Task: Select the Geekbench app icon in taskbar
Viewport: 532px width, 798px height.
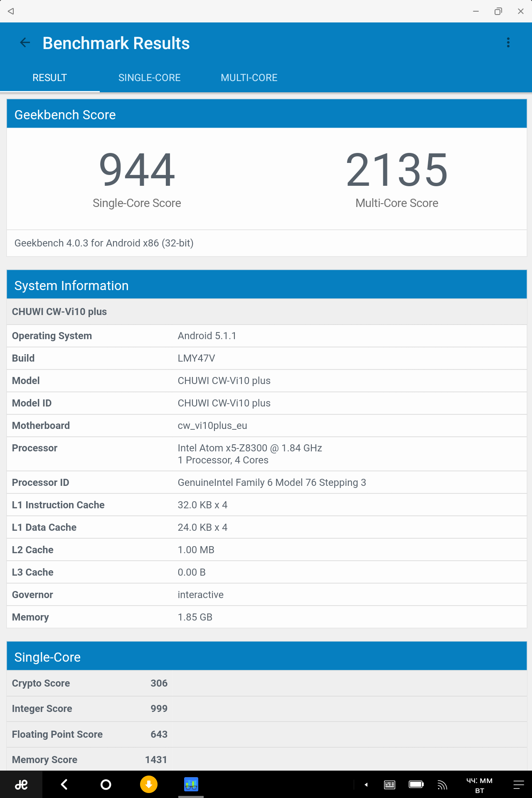Action: [191, 785]
